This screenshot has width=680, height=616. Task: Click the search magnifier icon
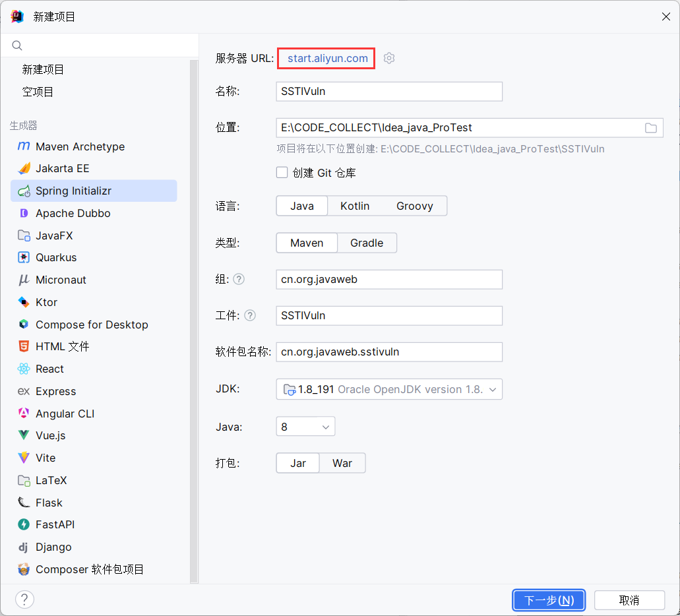point(17,45)
